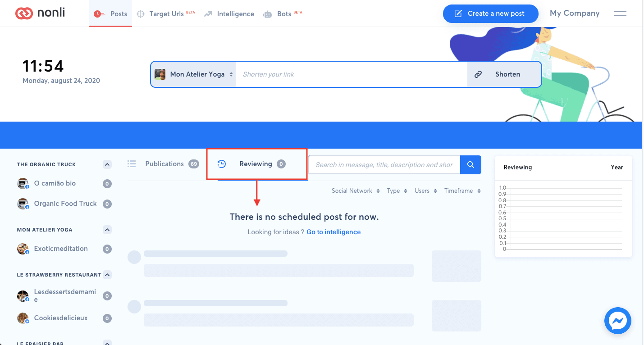The image size is (644, 345).
Task: Open the Social Network filter dropdown
Action: click(356, 191)
